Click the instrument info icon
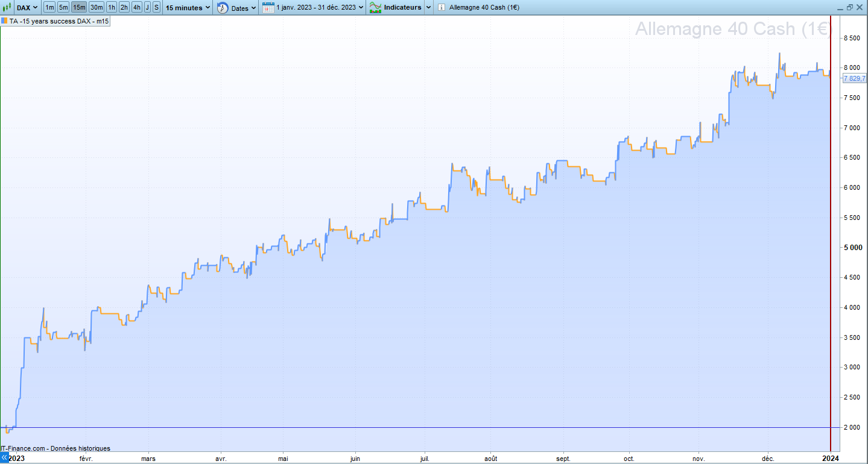This screenshot has height=464, width=868. point(442,8)
